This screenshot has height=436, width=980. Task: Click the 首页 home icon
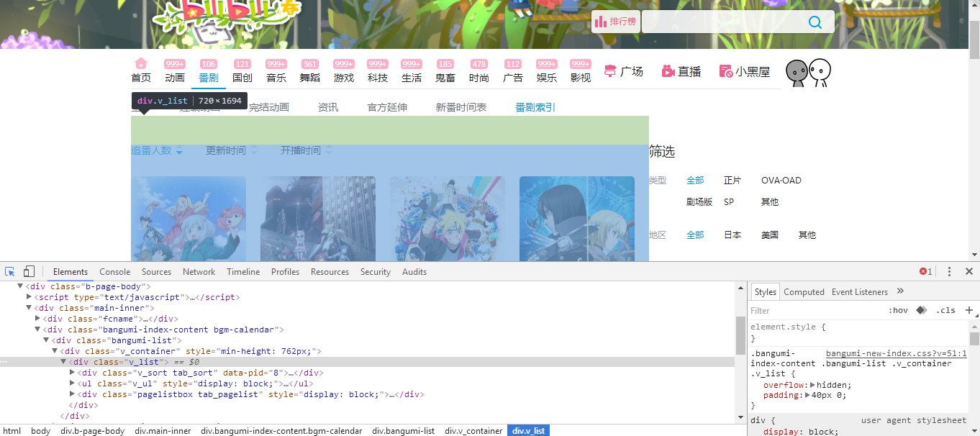(141, 63)
